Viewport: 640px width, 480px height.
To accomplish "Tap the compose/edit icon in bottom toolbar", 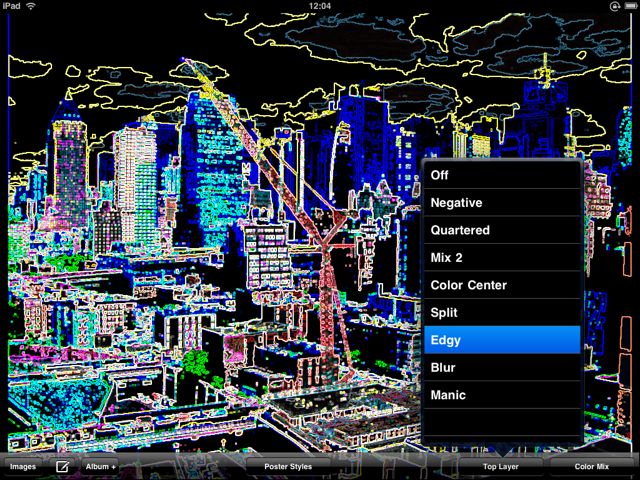I will click(62, 466).
